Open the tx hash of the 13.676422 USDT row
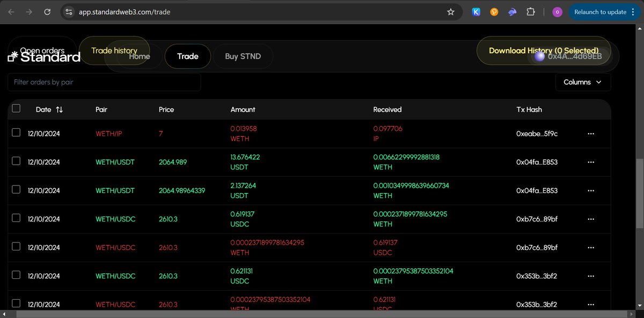This screenshot has width=644, height=318. [537, 162]
